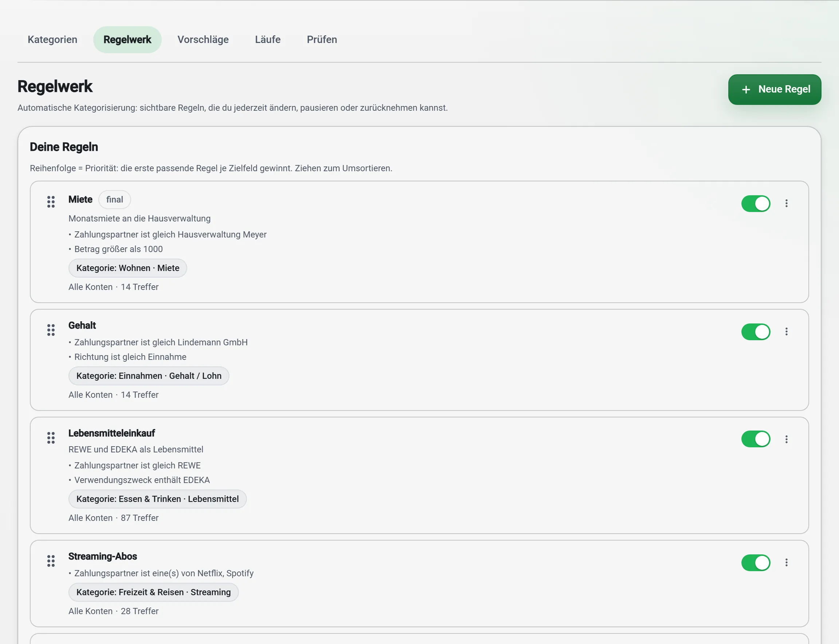The width and height of the screenshot is (839, 644).
Task: Click the Gehalt rule title
Action: pyautogui.click(x=82, y=325)
